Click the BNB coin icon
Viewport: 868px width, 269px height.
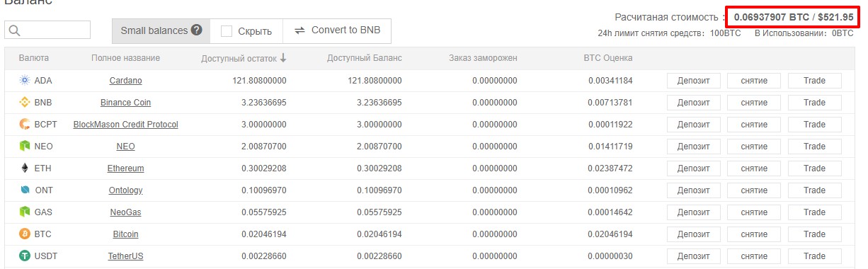[x=25, y=103]
